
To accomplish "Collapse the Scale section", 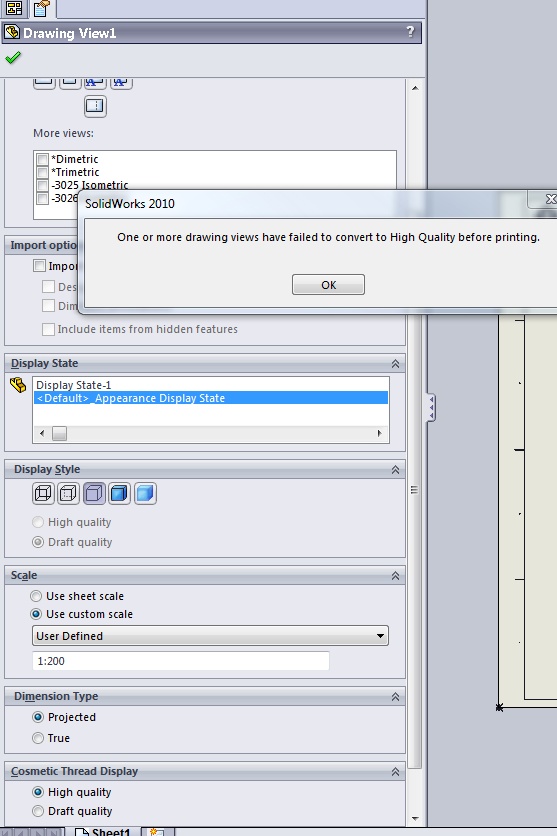I will coord(395,576).
